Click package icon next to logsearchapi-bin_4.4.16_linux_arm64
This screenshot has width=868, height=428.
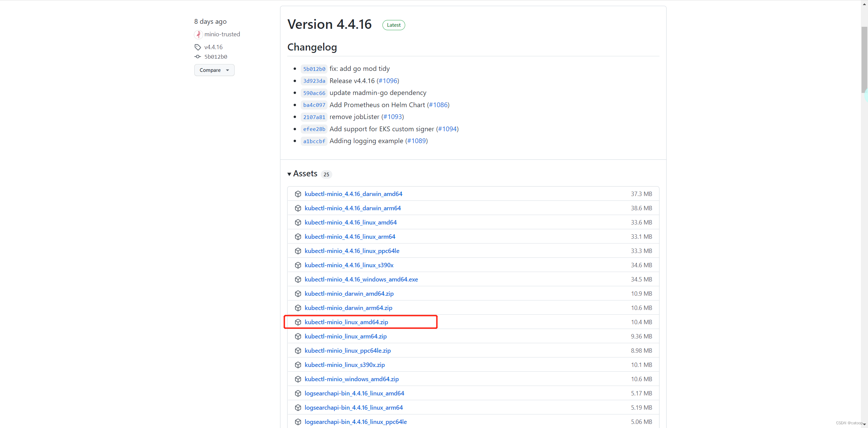coord(298,408)
